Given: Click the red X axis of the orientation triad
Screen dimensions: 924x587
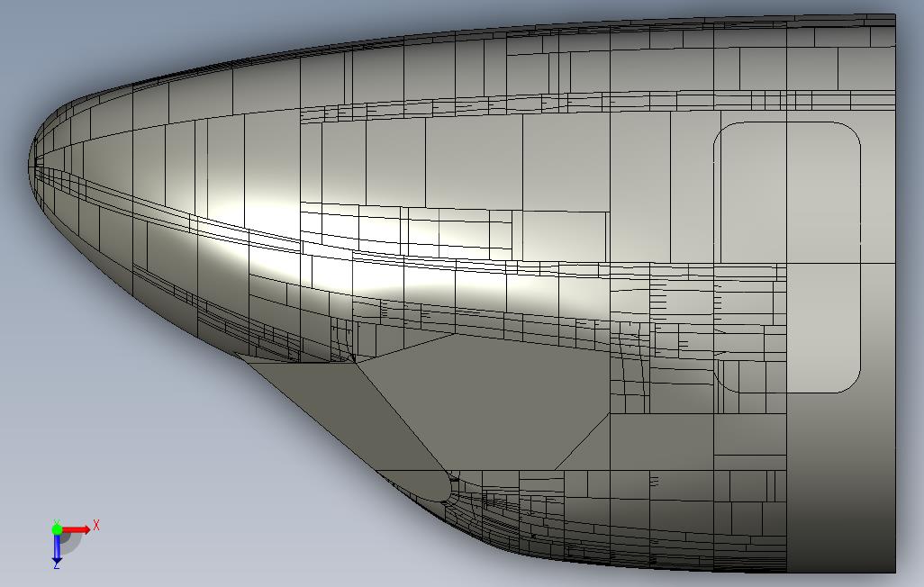Looking at the screenshot, I should (77, 529).
